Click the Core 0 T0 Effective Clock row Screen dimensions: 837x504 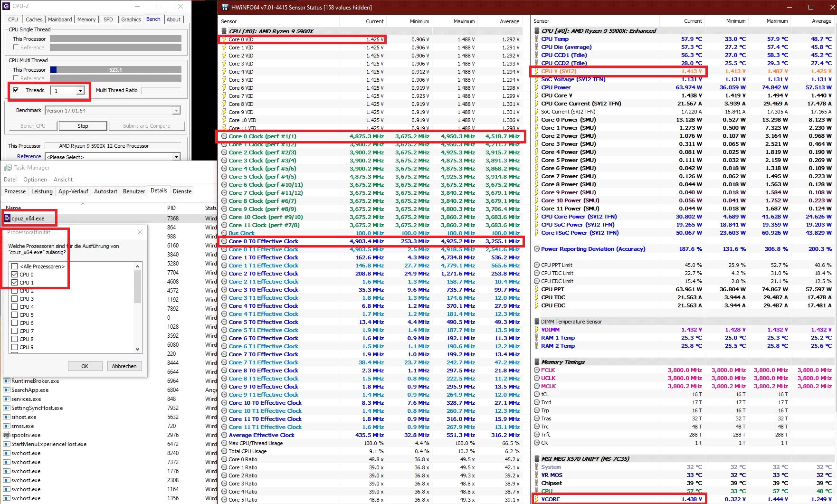[371, 241]
